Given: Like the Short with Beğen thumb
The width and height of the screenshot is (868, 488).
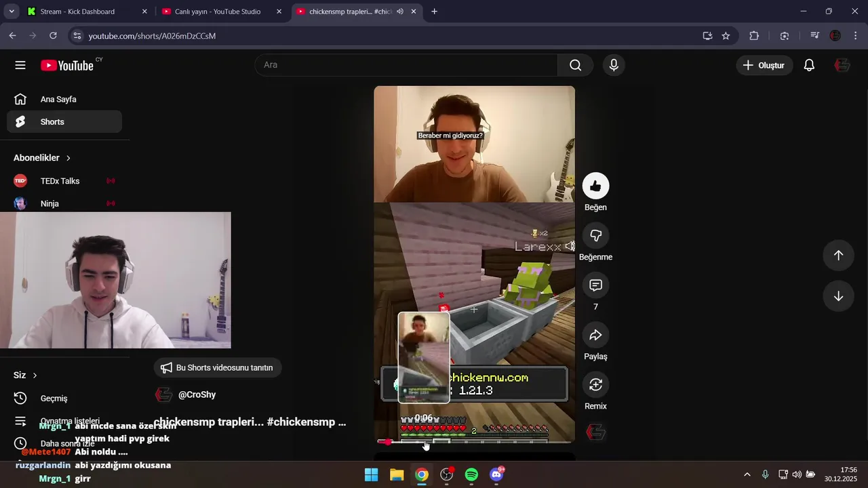Looking at the screenshot, I should (x=595, y=186).
